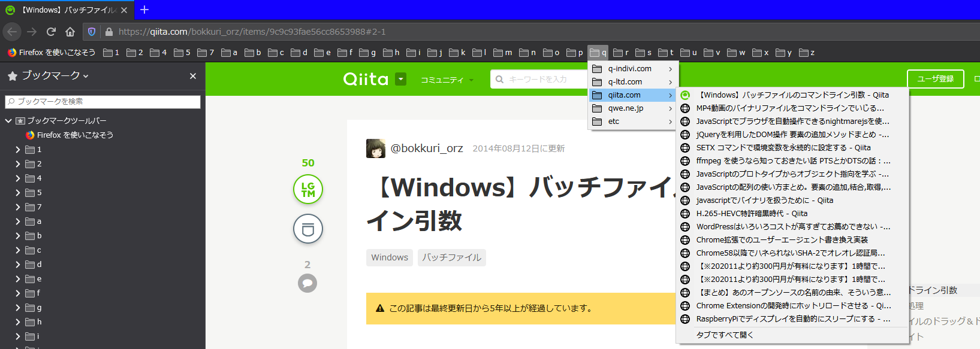Open toolbar Firefox を使いこなそう bookmark
This screenshot has width=980, height=349.
point(52,53)
